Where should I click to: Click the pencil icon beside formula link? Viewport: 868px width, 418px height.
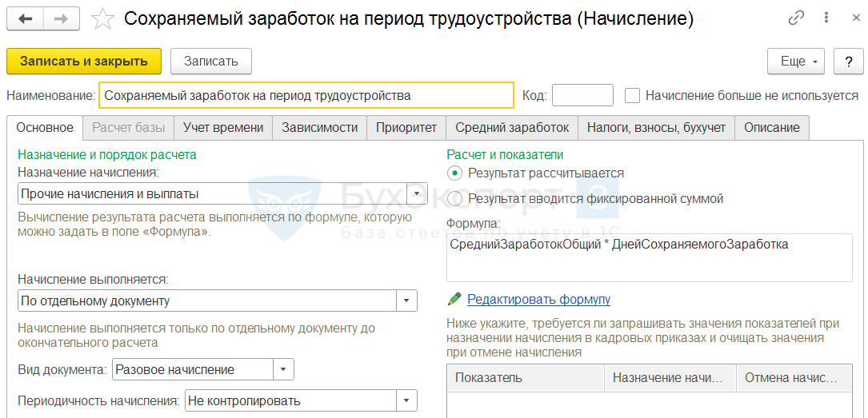454,299
